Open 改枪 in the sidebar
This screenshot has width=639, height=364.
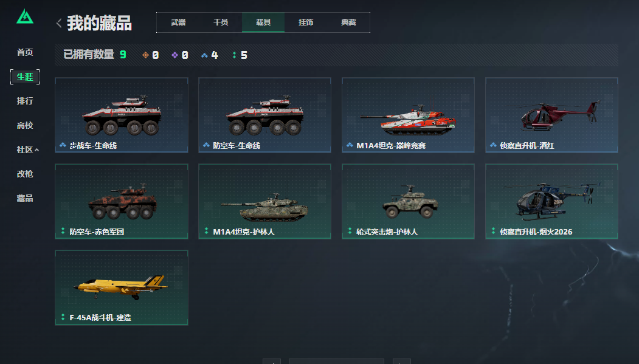pyautogui.click(x=25, y=174)
